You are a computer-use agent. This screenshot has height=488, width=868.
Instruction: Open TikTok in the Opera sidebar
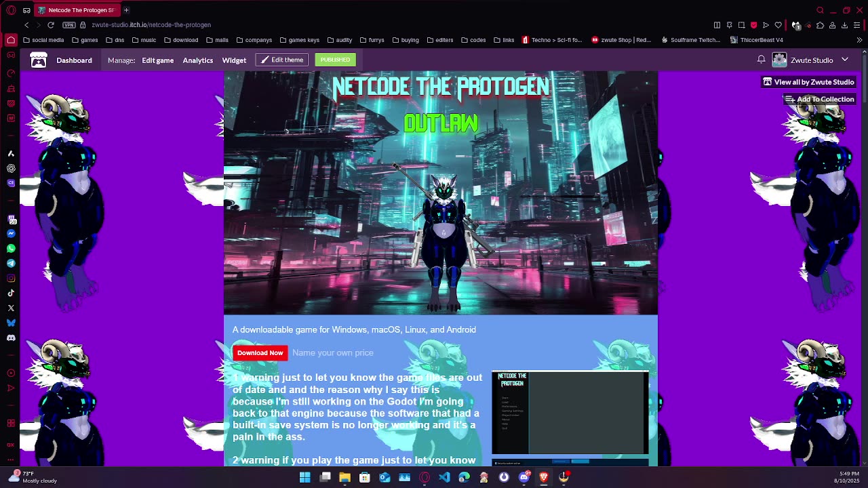11,293
